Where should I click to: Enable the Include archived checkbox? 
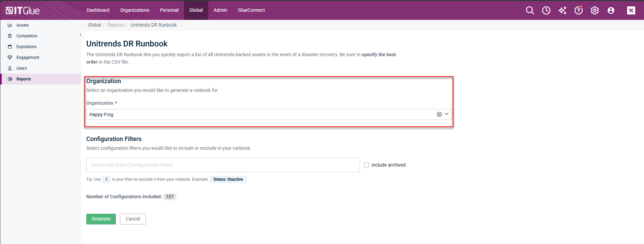click(366, 165)
